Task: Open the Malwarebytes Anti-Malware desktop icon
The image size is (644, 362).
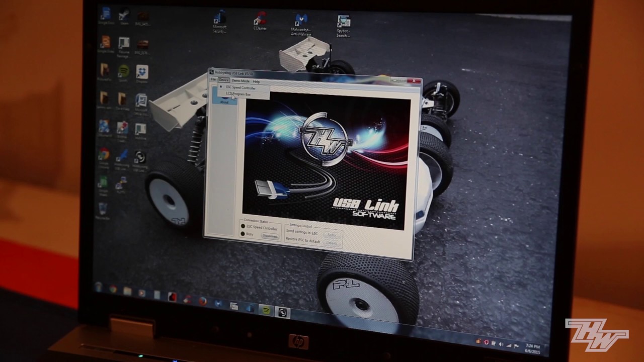Action: point(300,25)
